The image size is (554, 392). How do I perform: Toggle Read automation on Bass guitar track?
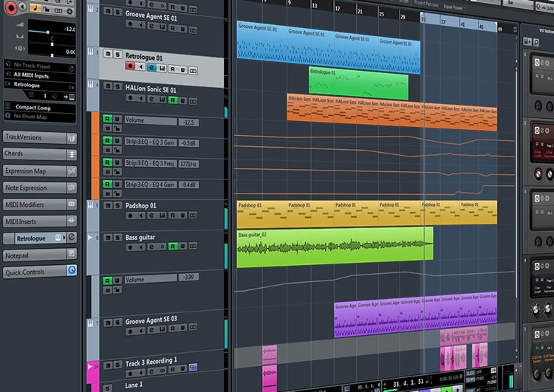(x=172, y=246)
